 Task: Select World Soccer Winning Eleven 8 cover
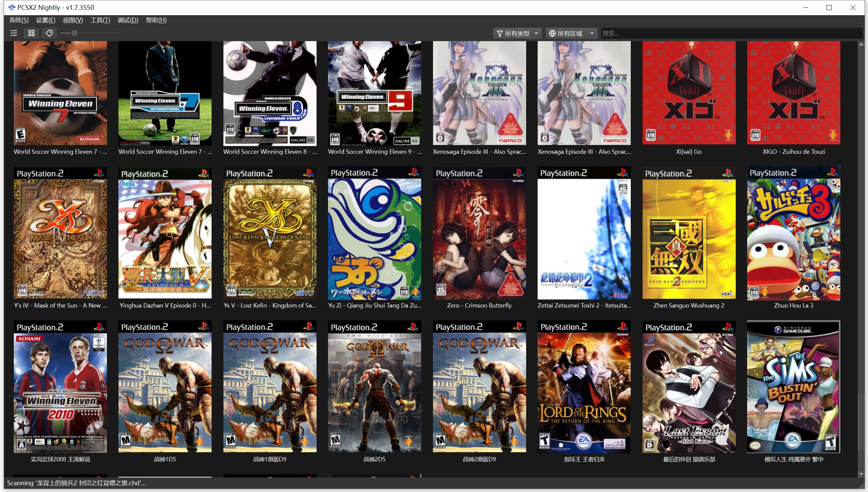pyautogui.click(x=270, y=93)
